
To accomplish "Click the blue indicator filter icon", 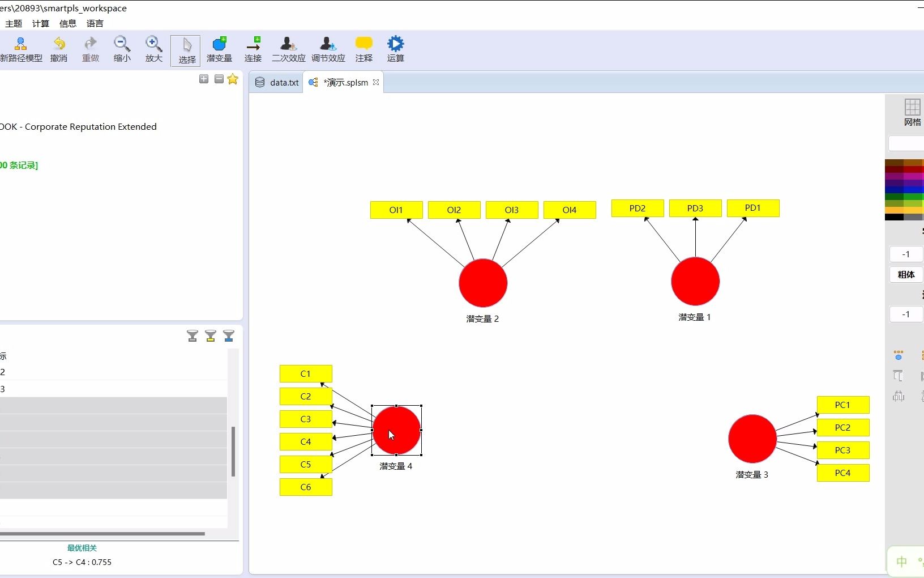I will point(229,336).
